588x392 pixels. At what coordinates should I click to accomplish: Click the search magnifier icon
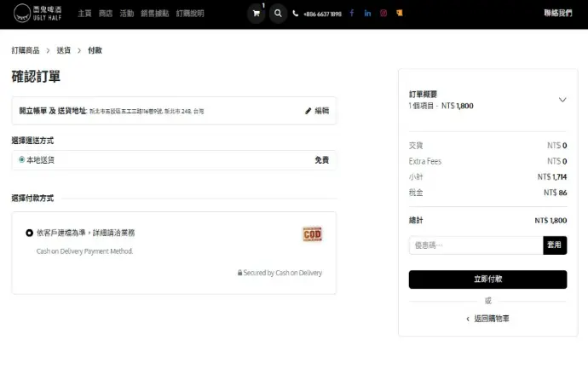tap(278, 14)
